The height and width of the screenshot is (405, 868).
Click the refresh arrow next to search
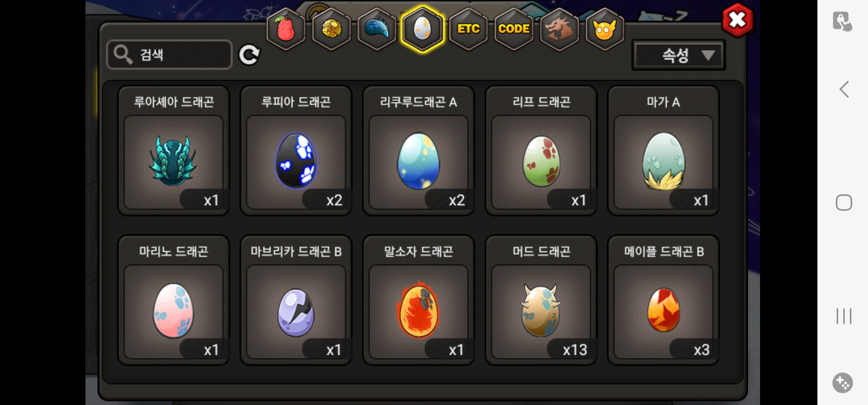[x=249, y=55]
